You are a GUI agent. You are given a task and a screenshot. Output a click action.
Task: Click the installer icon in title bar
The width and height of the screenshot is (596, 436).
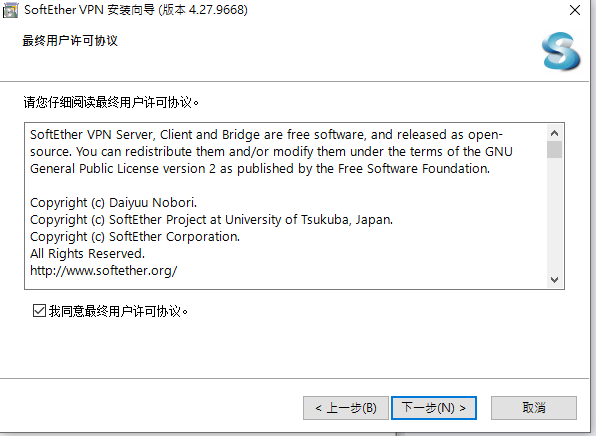[10, 10]
